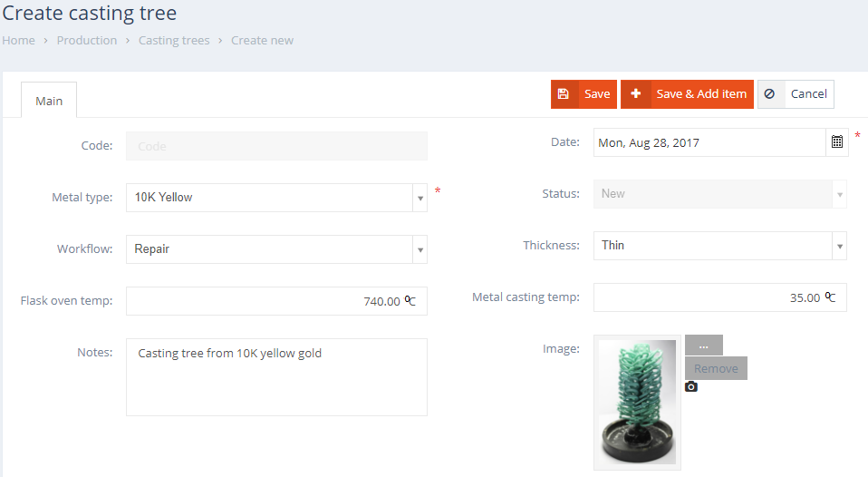Screen dimensions: 868x477
Task: Remove the casting tree image
Action: point(716,369)
